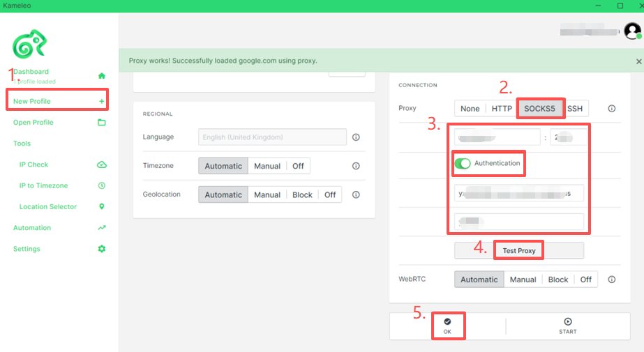Click the user account avatar

(x=632, y=31)
